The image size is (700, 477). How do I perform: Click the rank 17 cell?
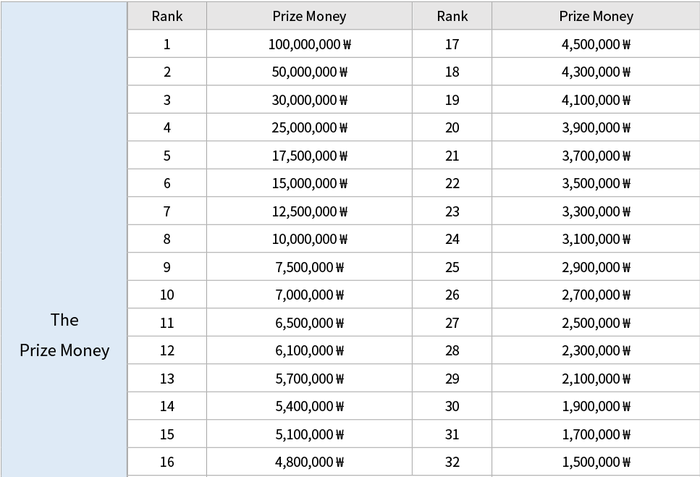click(452, 44)
